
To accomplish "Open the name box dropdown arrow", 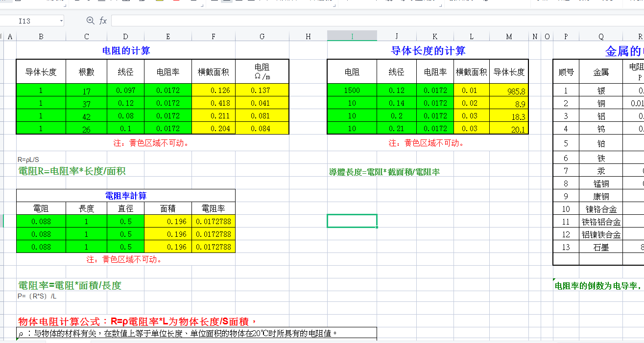I will coord(61,21).
